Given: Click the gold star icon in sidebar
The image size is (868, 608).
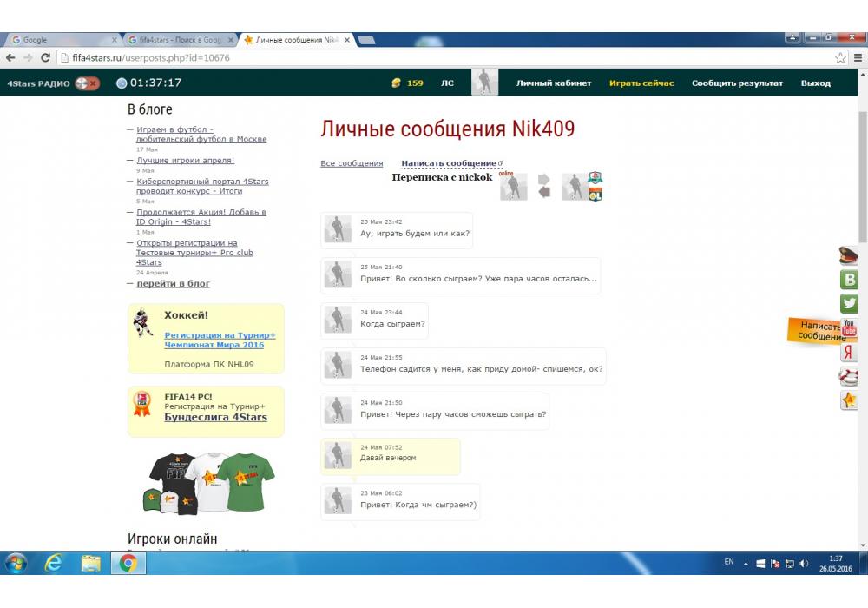Looking at the screenshot, I should click(x=849, y=400).
